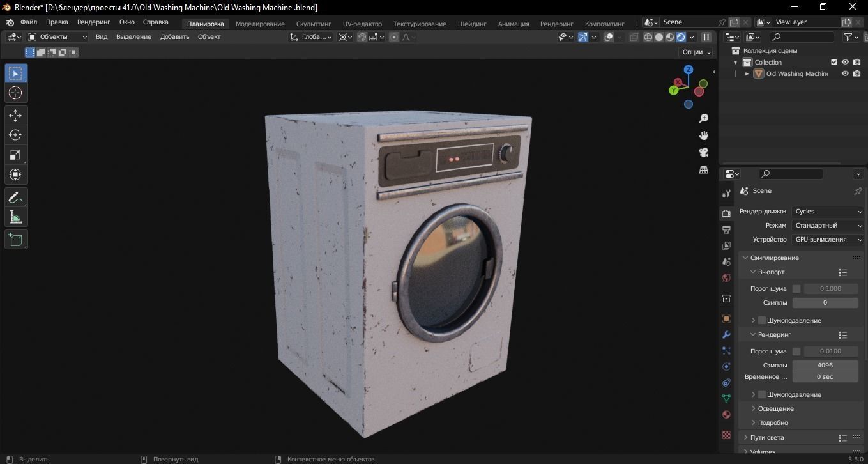Activate the Annotate pencil tool
Image resolution: width=868 pixels, height=464 pixels.
[x=15, y=197]
